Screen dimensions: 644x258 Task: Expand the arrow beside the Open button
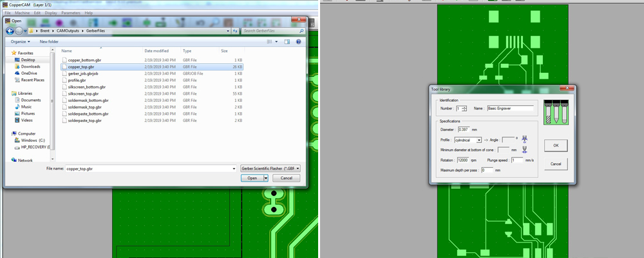point(266,178)
